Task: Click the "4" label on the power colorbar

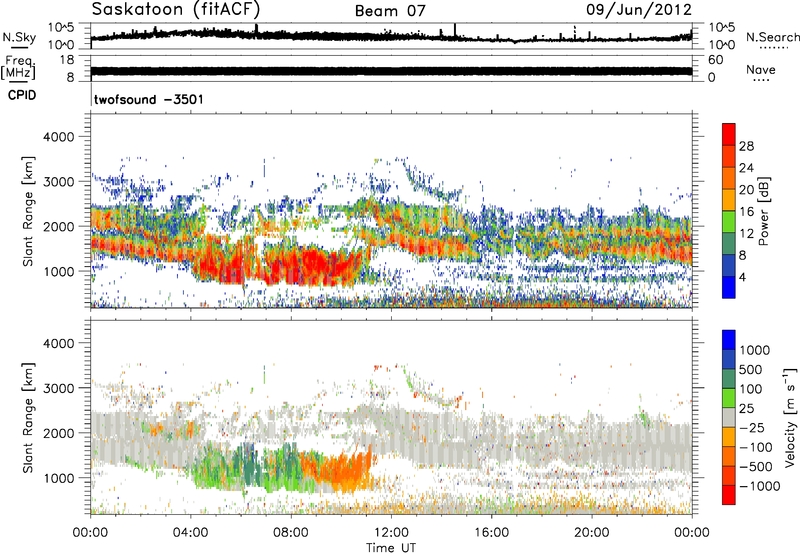Action: click(x=743, y=277)
